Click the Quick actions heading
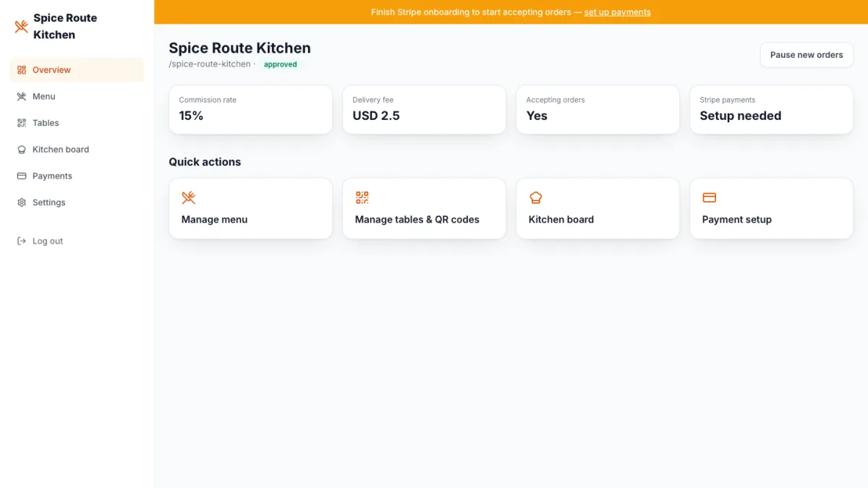Image resolution: width=868 pixels, height=488 pixels. [x=205, y=162]
